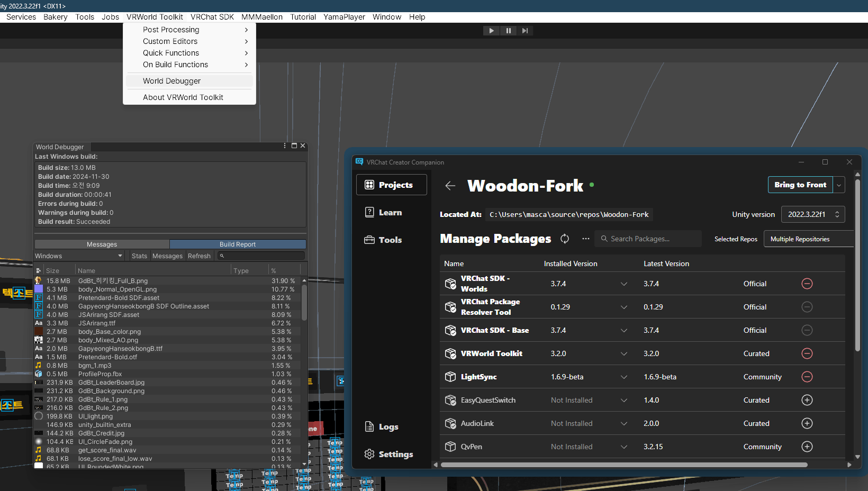868x491 pixels.
Task: Expand version dropdown for VRChat Package Resolver Tool
Action: [624, 307]
